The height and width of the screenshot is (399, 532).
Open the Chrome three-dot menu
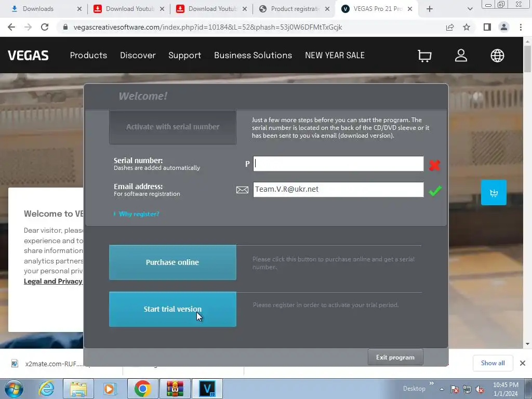(521, 27)
